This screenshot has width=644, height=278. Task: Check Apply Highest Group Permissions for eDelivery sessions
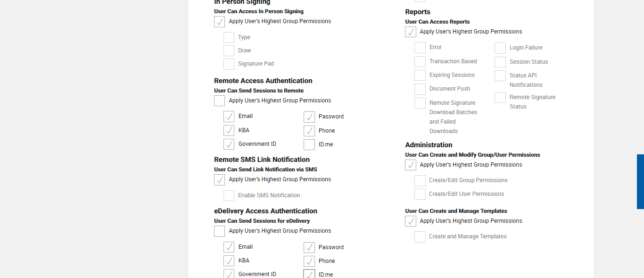(220, 231)
